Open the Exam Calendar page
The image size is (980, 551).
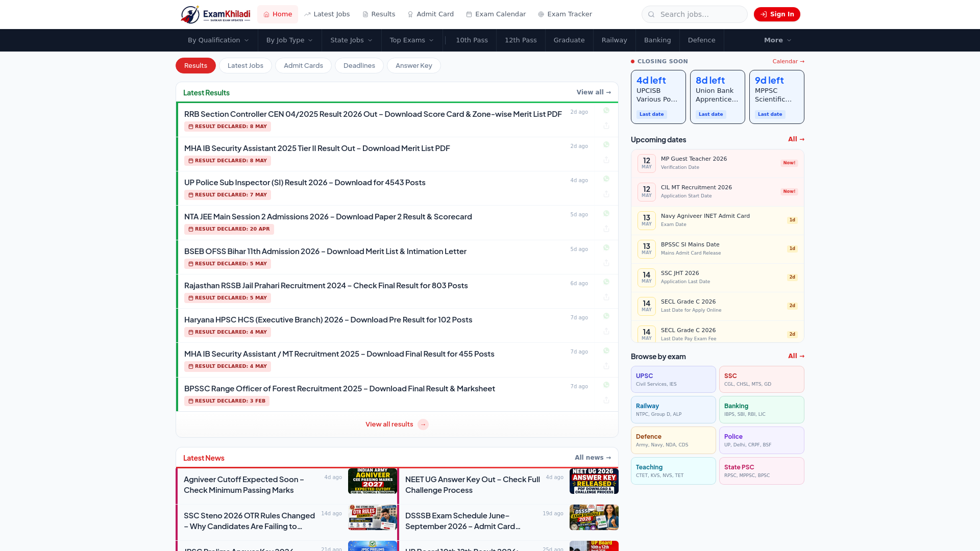coord(496,14)
